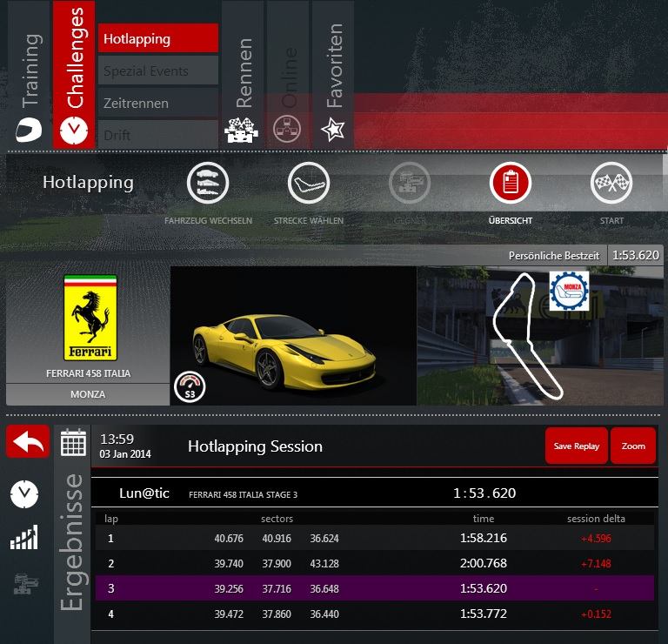Click the driver name Lun@tic

pyautogui.click(x=144, y=493)
